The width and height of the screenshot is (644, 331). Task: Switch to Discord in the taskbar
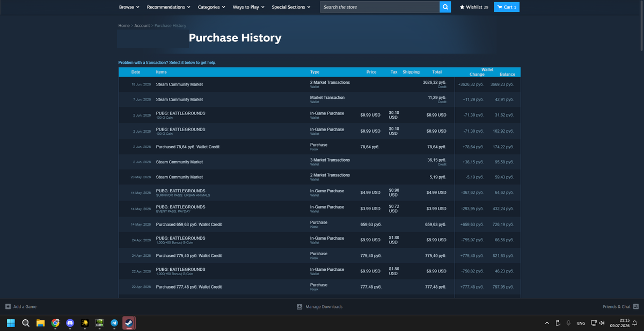click(70, 323)
